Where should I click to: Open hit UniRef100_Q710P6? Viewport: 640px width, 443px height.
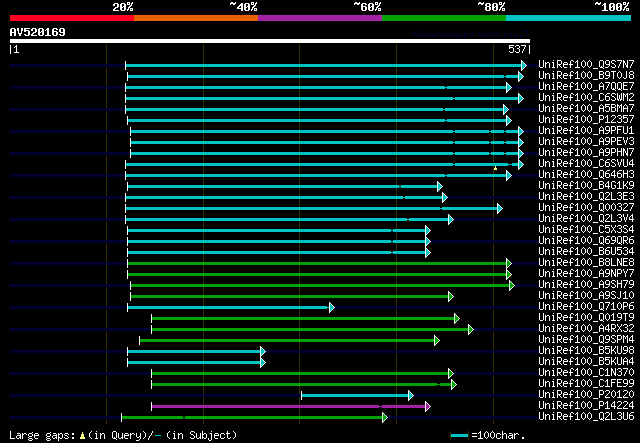(586, 307)
